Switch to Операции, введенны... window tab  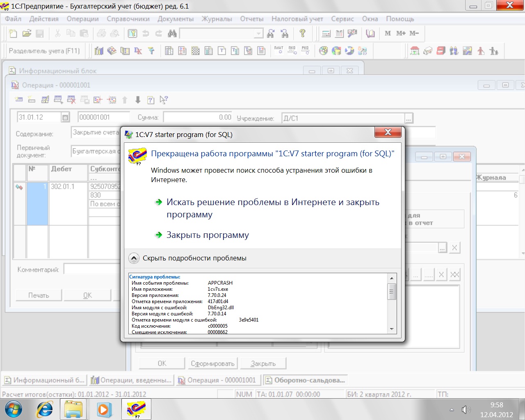point(131,380)
